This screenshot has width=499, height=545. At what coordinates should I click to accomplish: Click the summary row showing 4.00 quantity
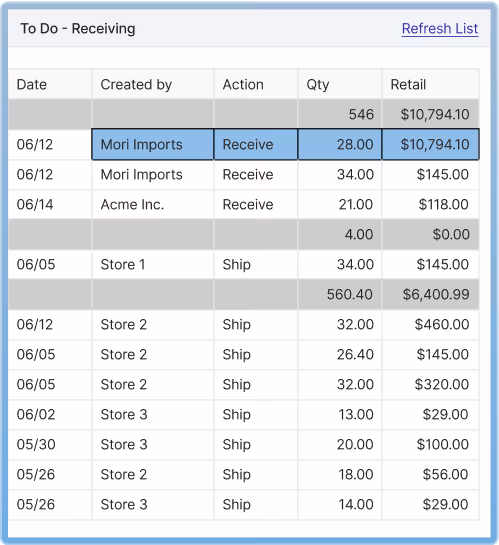coord(244,234)
